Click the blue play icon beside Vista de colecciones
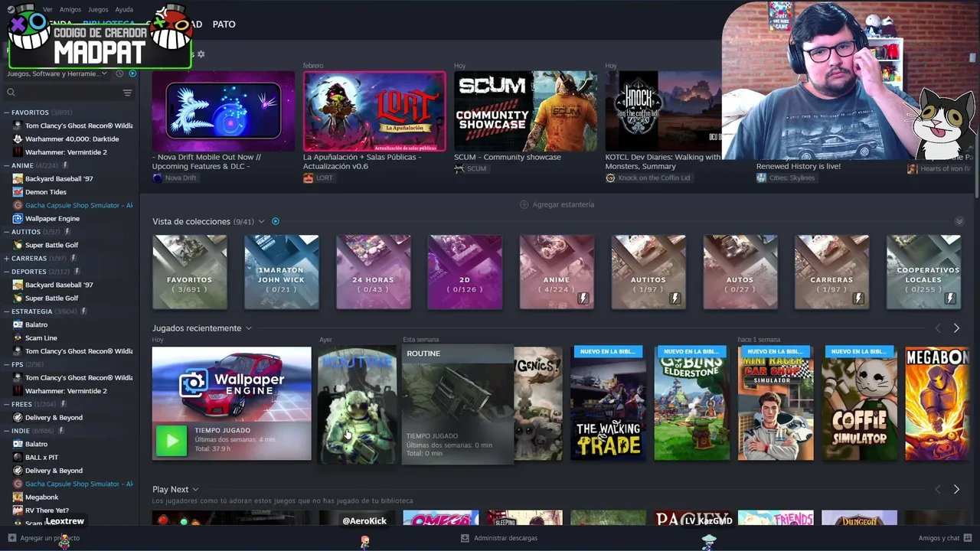This screenshot has width=980, height=551. click(276, 222)
